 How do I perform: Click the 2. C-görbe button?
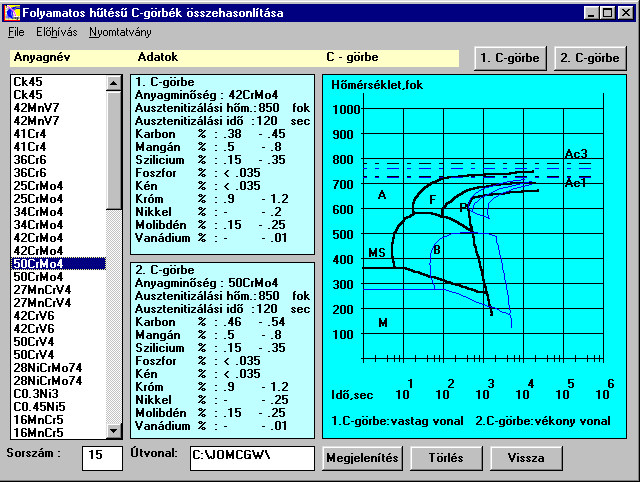[589, 57]
